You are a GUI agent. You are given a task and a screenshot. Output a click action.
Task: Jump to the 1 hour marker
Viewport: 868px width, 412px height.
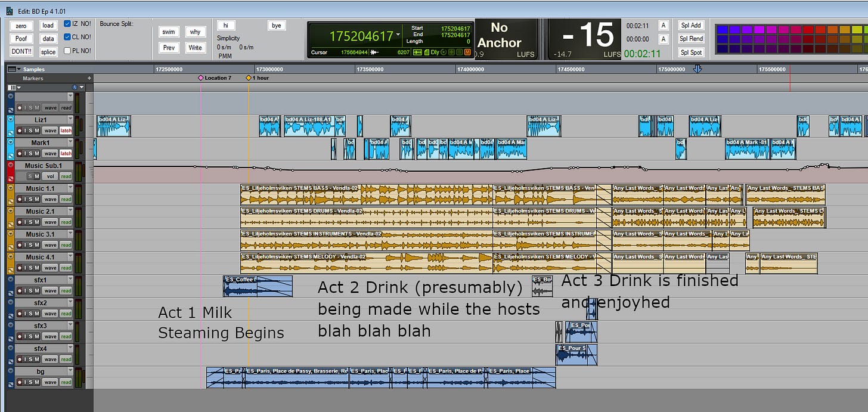point(249,78)
